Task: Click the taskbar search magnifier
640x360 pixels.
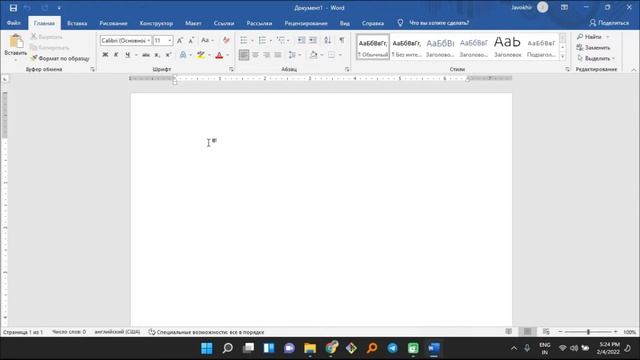Action: pyautogui.click(x=227, y=348)
